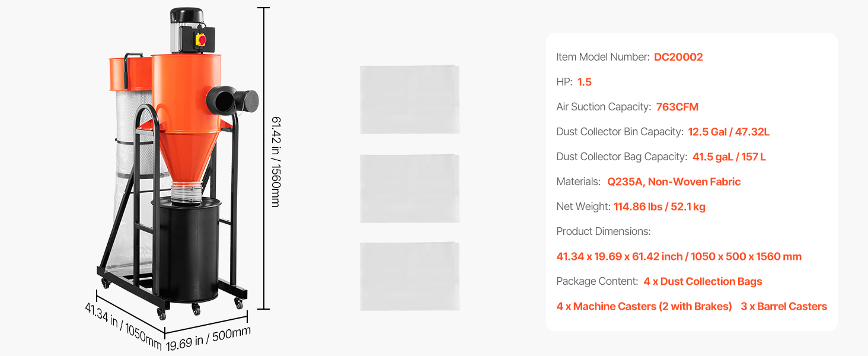Screen dimensions: 868x356
Task: Click the 114.86 lbs / 52.1 kg weight
Action: click(x=659, y=206)
